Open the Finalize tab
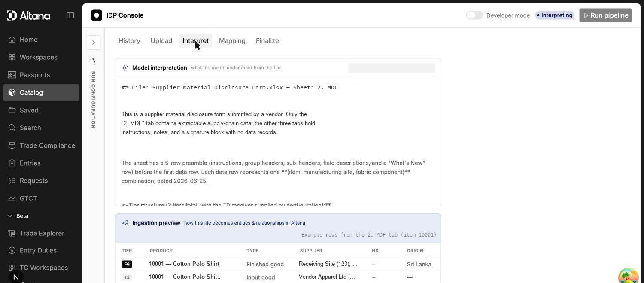Screen dimensions: 644x283 (267, 41)
